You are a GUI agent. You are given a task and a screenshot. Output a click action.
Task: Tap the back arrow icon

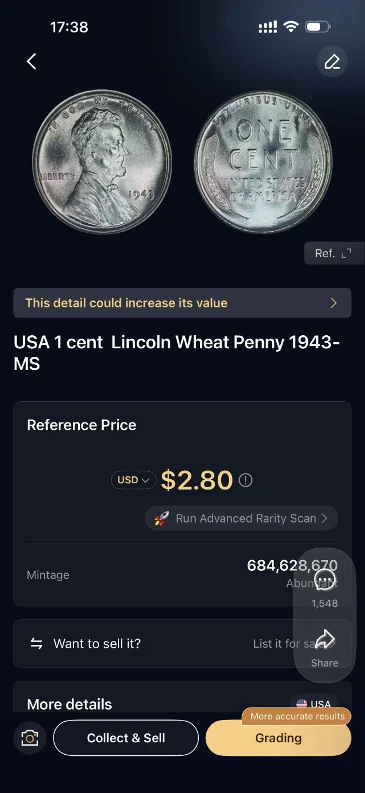tap(31, 62)
